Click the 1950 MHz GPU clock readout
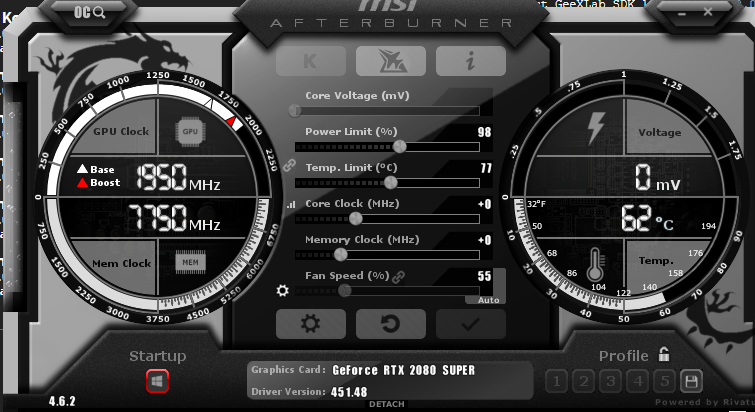 tap(178, 178)
